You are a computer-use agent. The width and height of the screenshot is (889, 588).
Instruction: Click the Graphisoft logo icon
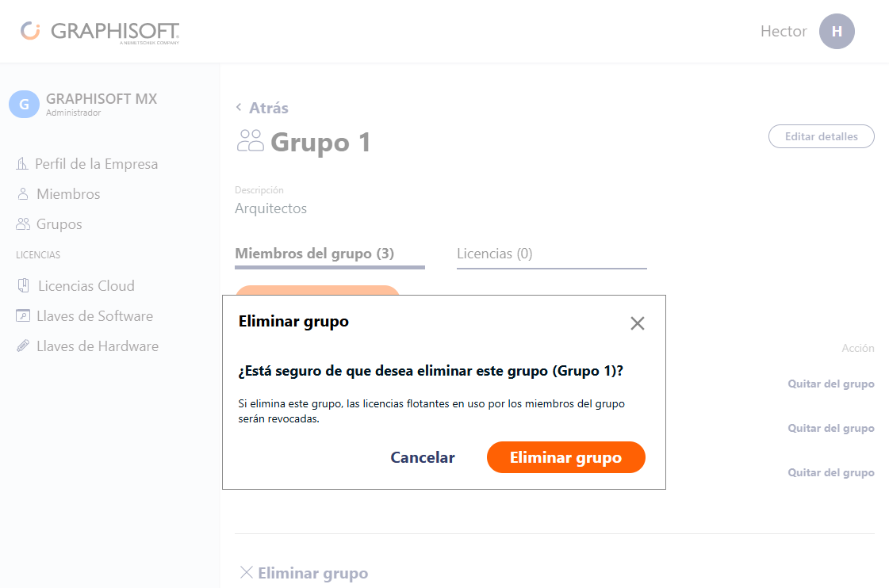click(31, 31)
